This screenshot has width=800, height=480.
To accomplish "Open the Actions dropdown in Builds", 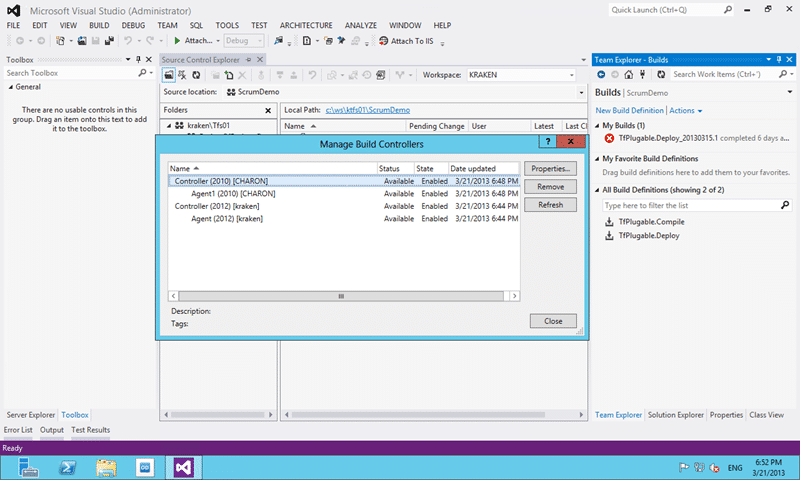I will pyautogui.click(x=686, y=111).
